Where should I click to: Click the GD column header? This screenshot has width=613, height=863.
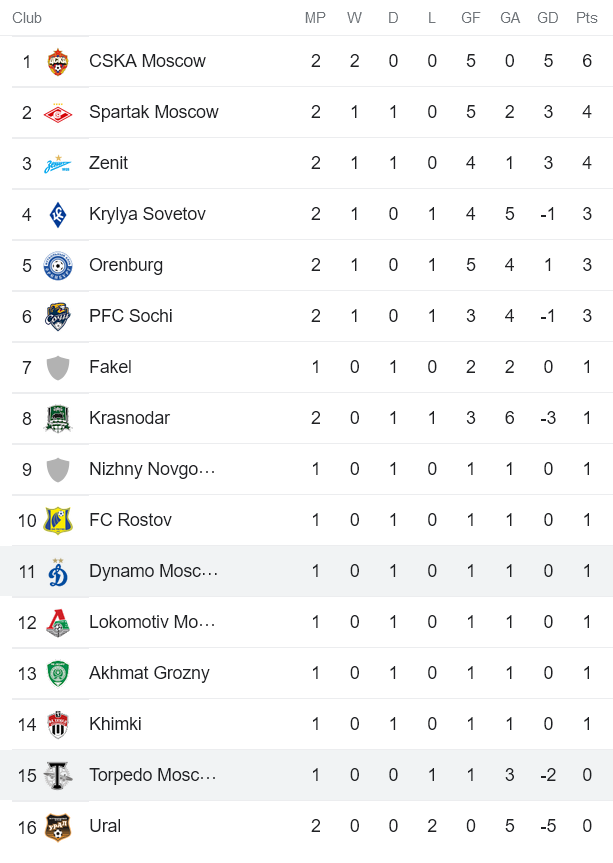pos(548,18)
